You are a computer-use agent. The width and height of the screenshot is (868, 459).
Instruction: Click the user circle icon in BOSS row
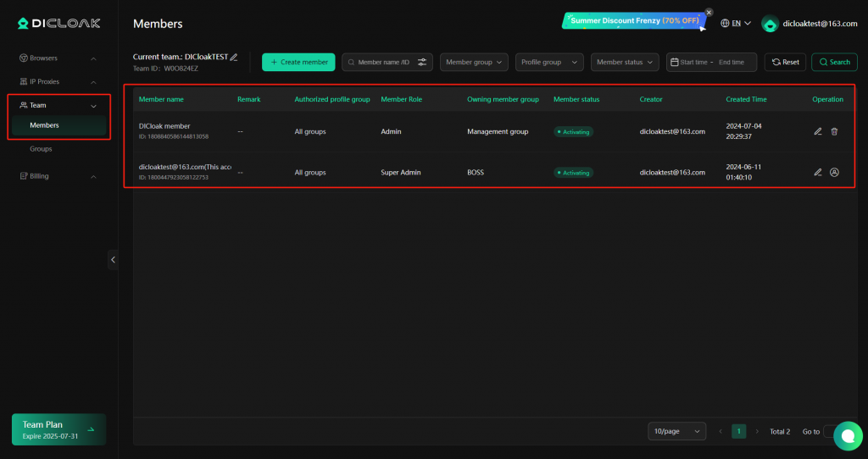point(834,172)
